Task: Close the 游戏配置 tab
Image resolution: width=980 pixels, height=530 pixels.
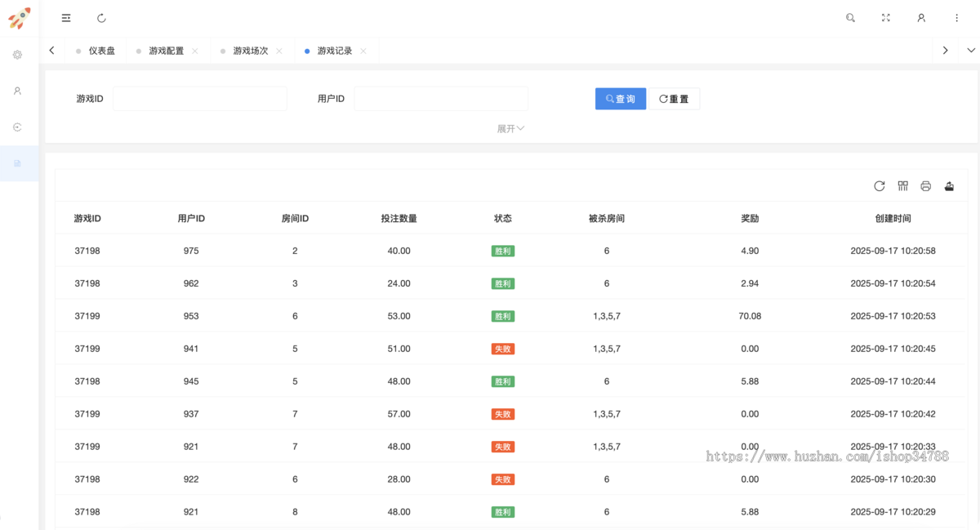Action: coord(195,51)
